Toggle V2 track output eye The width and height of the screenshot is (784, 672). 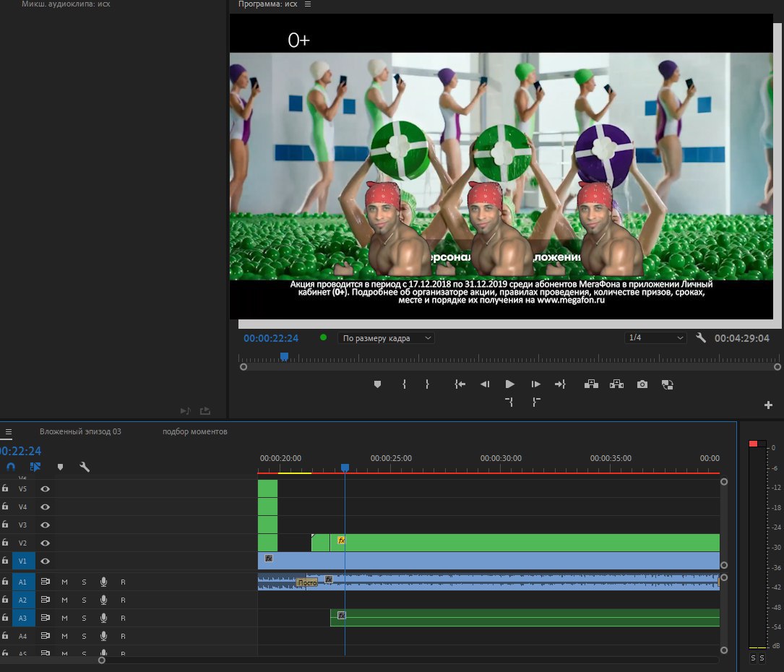(45, 543)
